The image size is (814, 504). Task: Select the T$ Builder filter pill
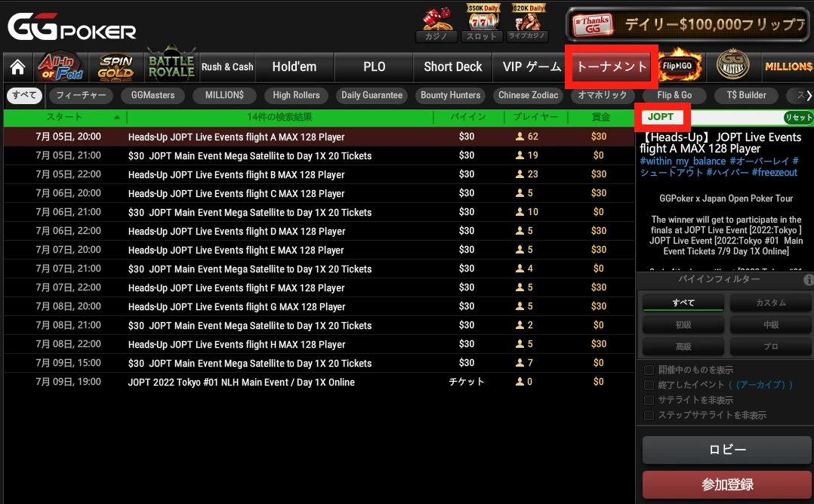[x=746, y=95]
